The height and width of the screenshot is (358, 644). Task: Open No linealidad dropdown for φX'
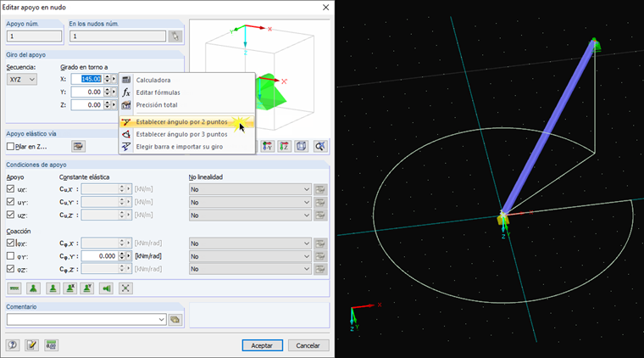coord(250,243)
